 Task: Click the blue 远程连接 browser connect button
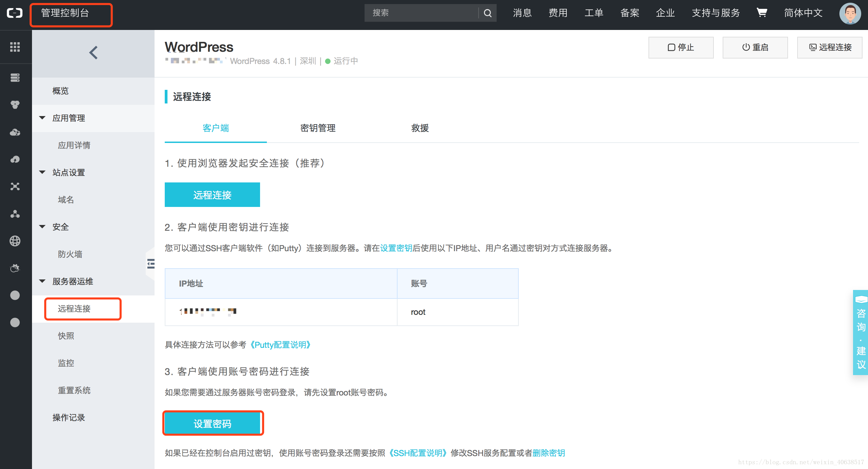(x=212, y=195)
